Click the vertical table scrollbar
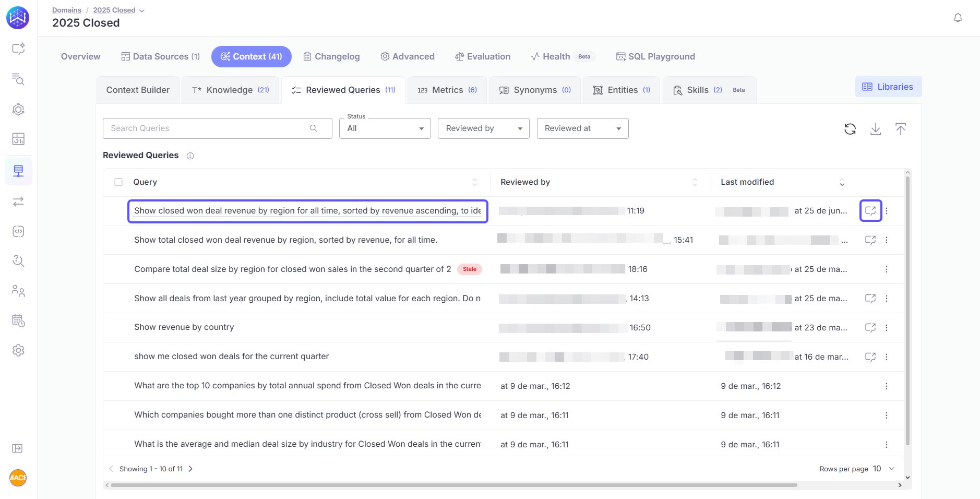Image resolution: width=980 pixels, height=499 pixels. click(x=907, y=311)
